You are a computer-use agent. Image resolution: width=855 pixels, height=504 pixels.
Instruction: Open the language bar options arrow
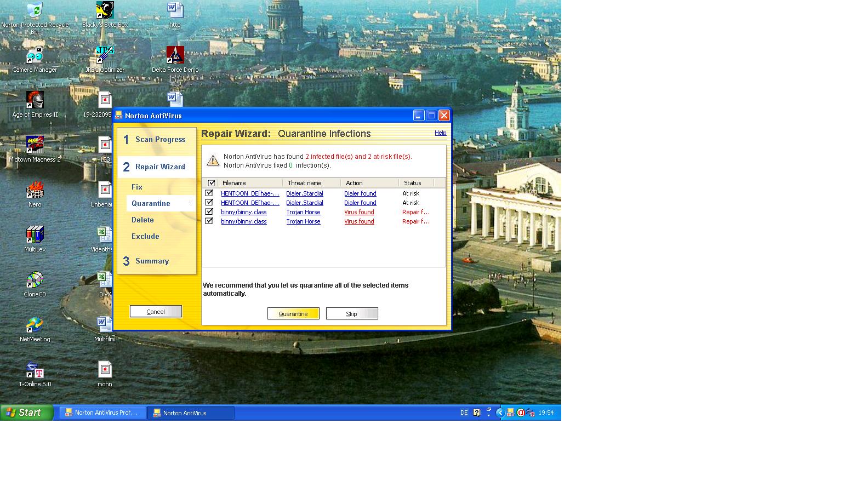tap(488, 416)
